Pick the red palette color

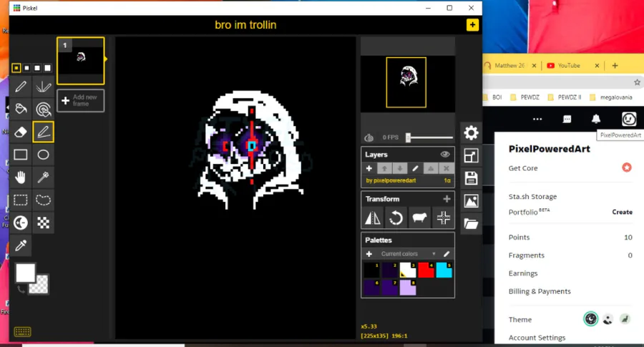point(426,270)
